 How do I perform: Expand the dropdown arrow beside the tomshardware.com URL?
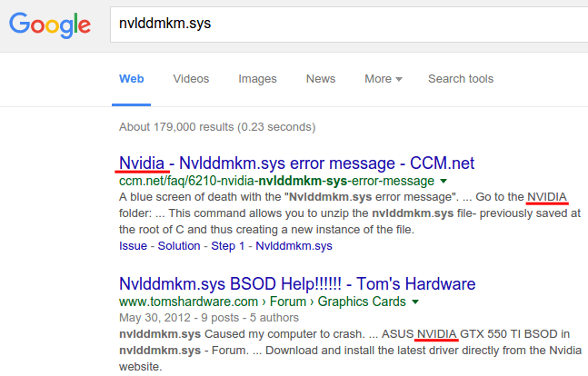click(x=415, y=302)
